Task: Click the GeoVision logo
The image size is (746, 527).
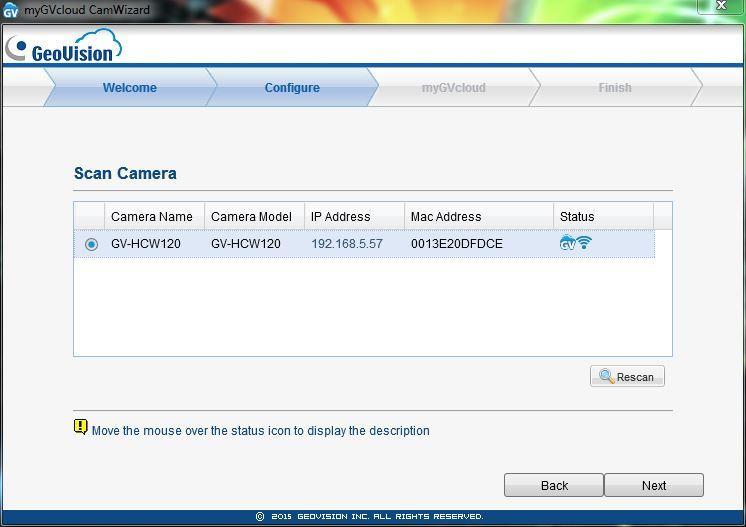Action: point(64,46)
